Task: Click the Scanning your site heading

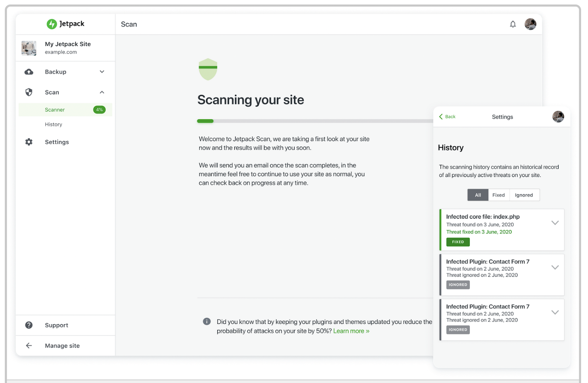Action: pyautogui.click(x=251, y=100)
